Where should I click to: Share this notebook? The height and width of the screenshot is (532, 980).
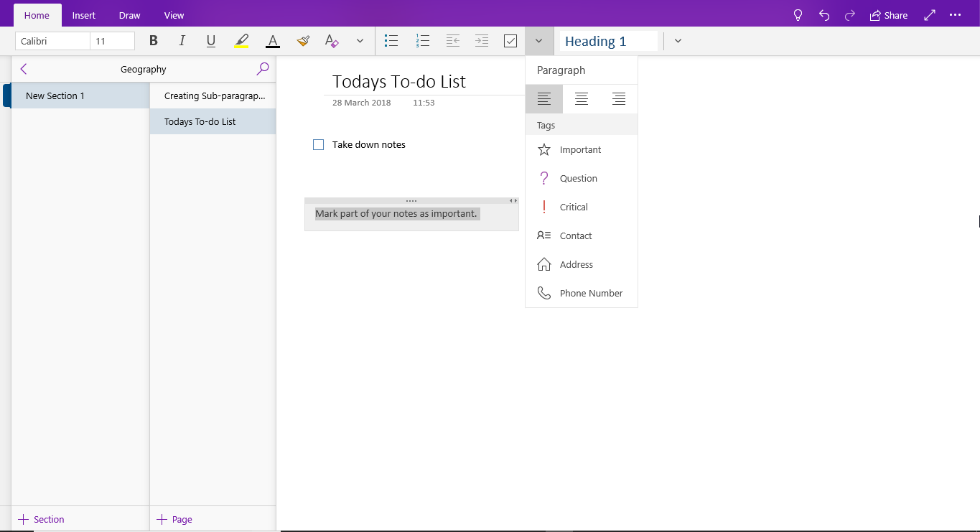tap(889, 15)
